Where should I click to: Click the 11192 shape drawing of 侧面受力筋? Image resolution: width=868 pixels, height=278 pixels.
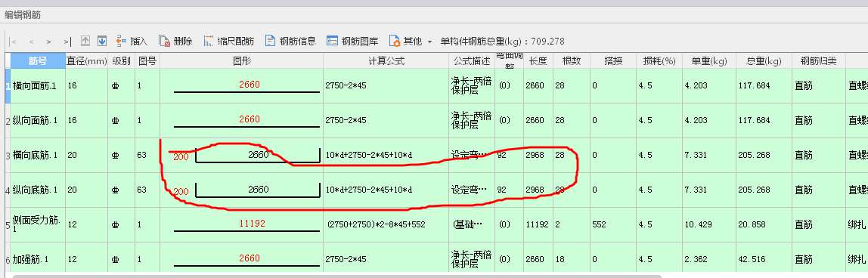241,225
